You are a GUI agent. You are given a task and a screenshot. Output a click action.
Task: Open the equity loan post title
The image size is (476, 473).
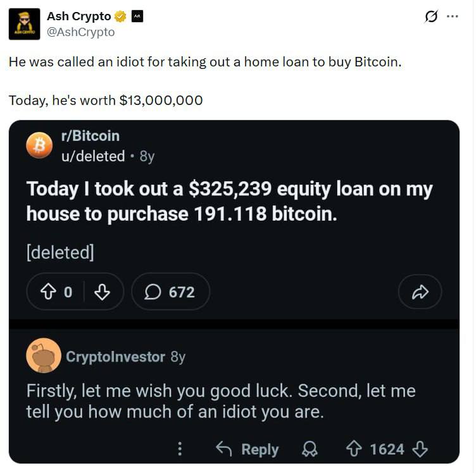(x=230, y=201)
